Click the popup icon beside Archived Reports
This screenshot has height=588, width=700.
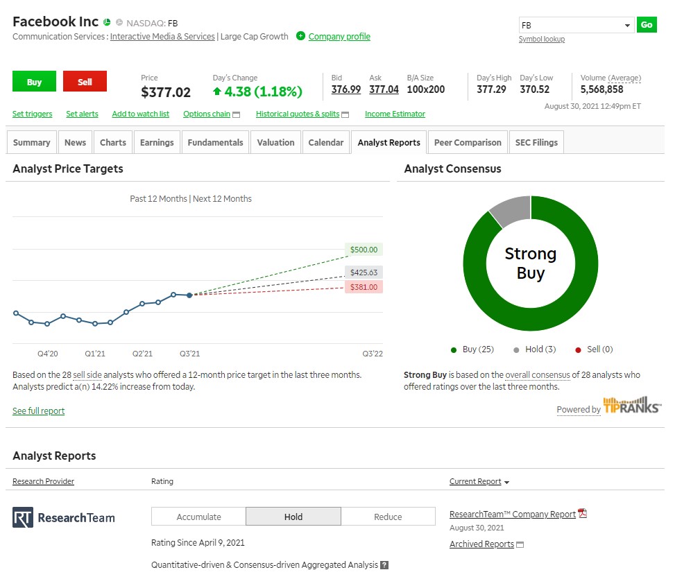(x=520, y=545)
